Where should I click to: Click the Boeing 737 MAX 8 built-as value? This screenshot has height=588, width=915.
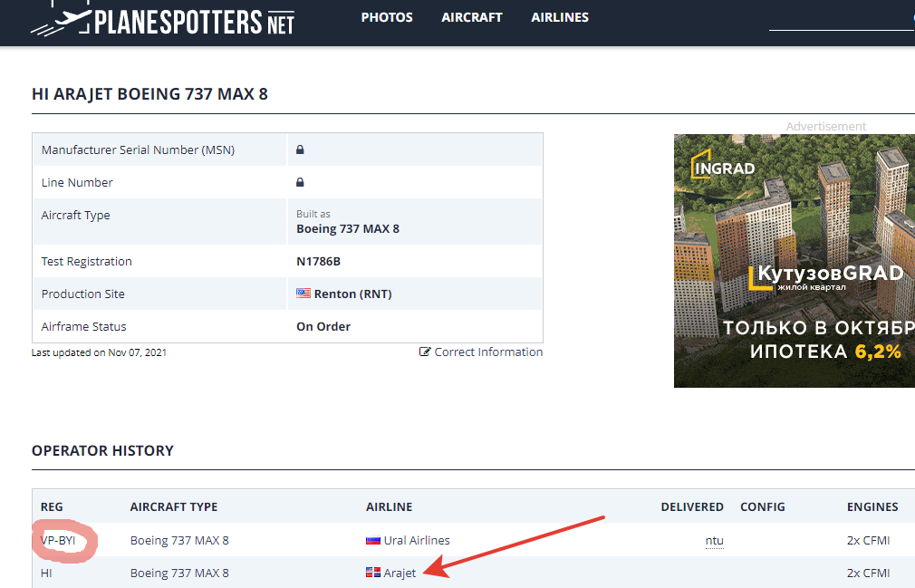pos(348,228)
